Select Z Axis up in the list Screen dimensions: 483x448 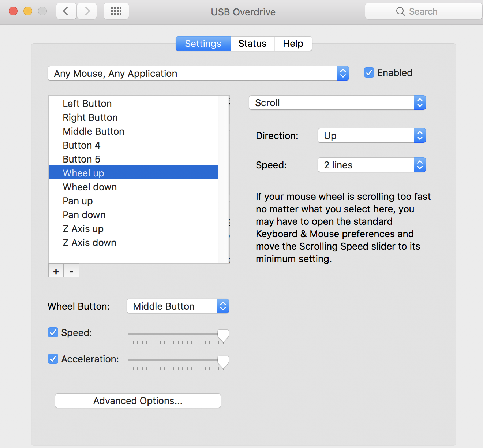click(x=133, y=229)
